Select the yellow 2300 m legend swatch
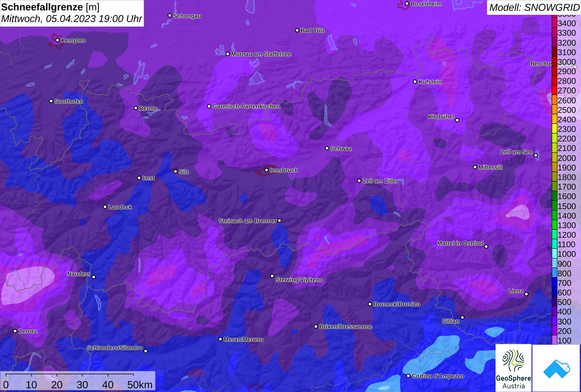The width and height of the screenshot is (581, 392). pos(554,129)
